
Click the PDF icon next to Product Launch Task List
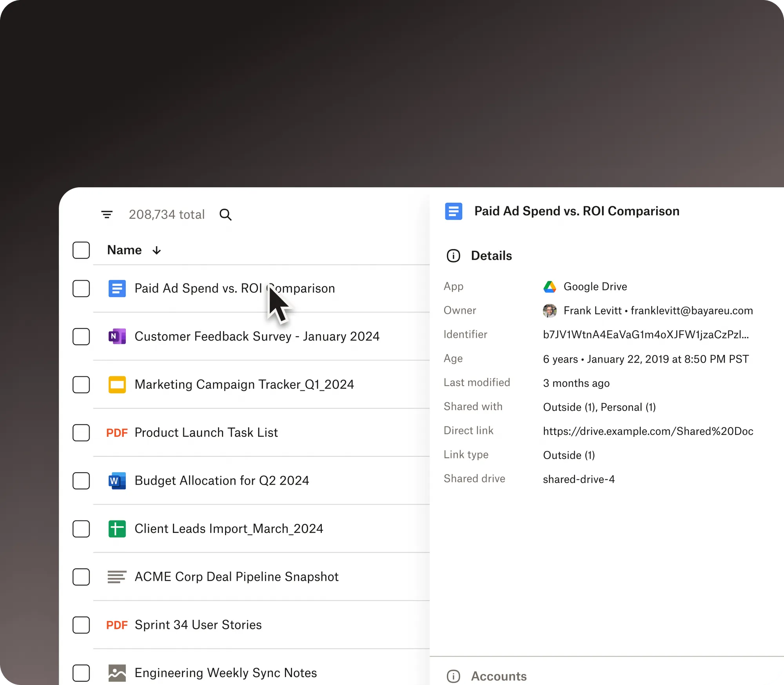[117, 432]
